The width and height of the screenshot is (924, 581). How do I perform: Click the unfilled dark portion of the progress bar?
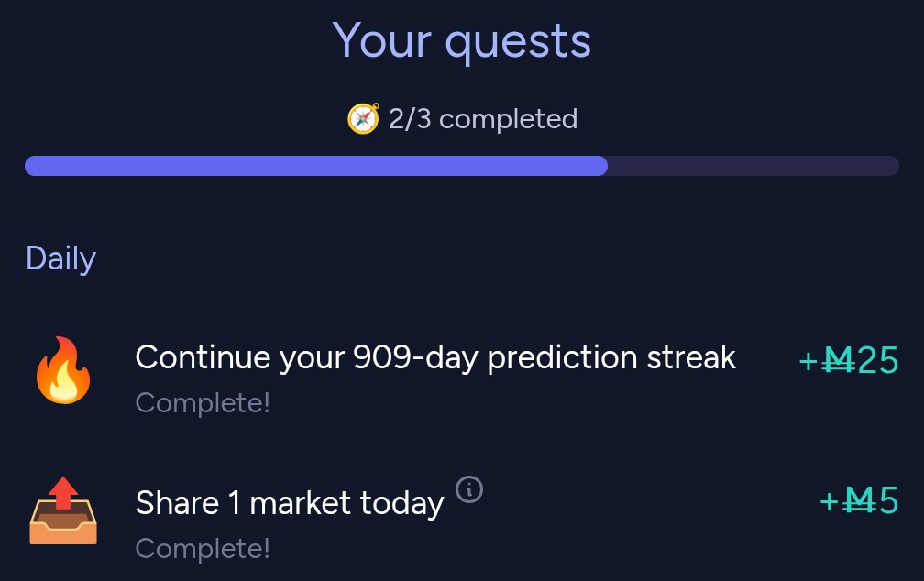pyautogui.click(x=753, y=166)
